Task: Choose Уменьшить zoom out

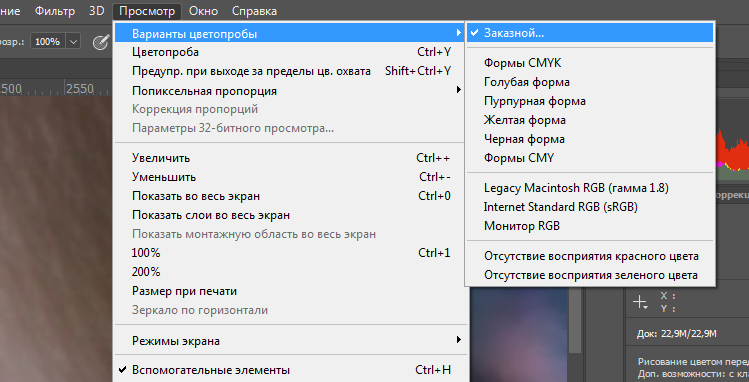Action: coord(289,177)
